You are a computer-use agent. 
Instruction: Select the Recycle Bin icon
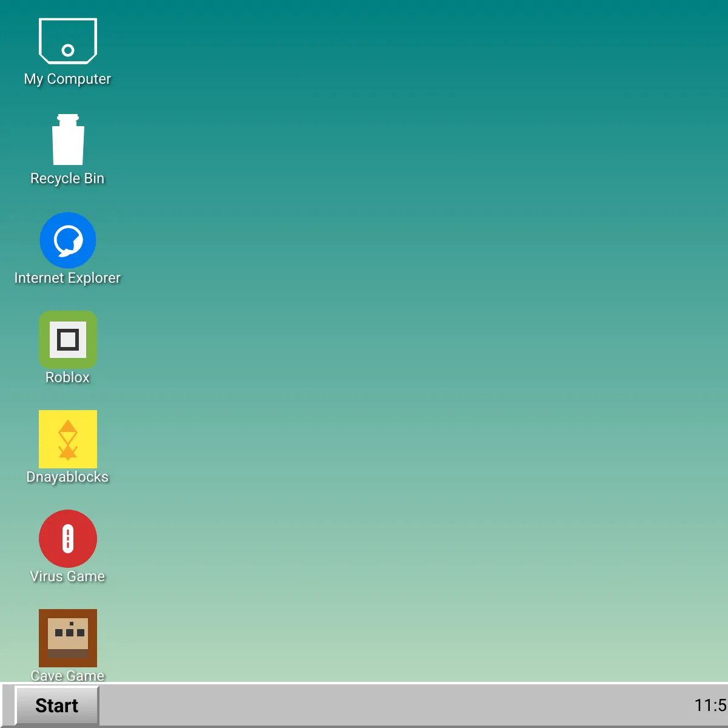pyautogui.click(x=68, y=140)
